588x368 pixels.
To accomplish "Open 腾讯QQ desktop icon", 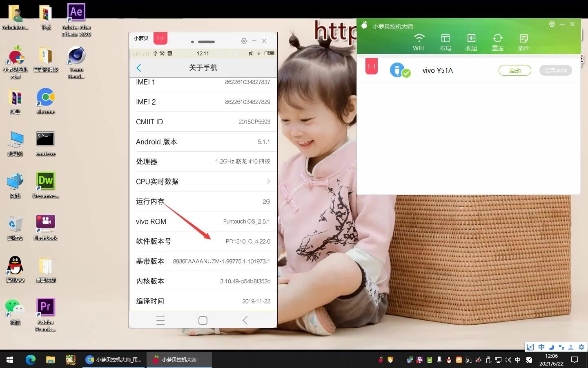I will 15,270.
